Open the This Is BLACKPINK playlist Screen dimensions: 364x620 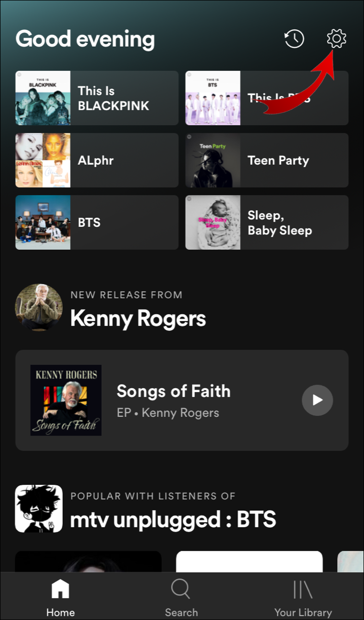(x=97, y=98)
